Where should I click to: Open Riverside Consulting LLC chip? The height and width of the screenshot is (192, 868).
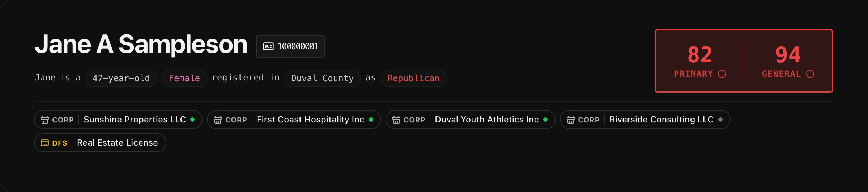tap(661, 120)
